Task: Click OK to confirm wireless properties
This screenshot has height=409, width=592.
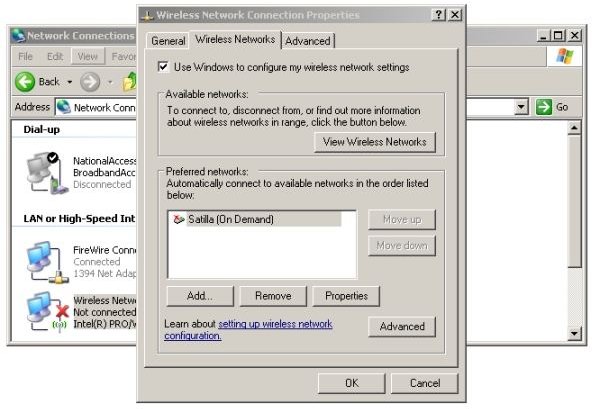Action: 352,383
